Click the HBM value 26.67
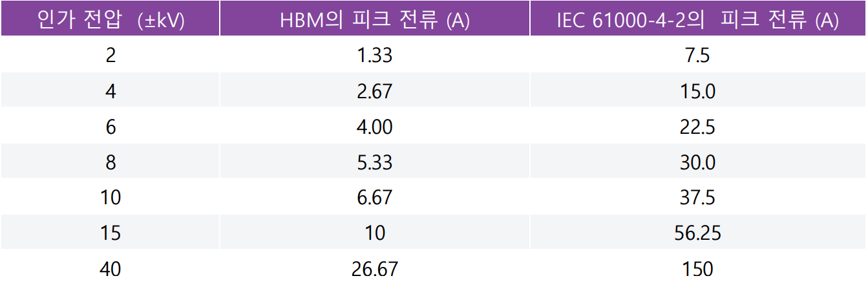Screen dimensions: 868x287 tap(375, 268)
